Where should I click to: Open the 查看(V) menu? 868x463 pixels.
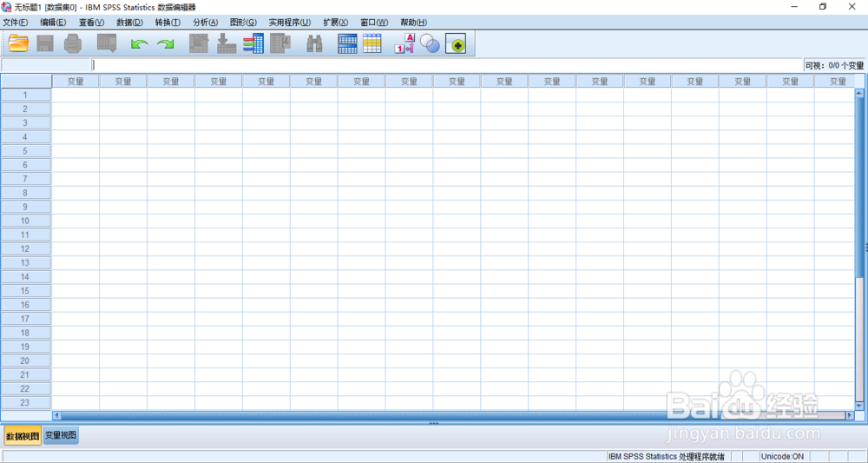[91, 23]
